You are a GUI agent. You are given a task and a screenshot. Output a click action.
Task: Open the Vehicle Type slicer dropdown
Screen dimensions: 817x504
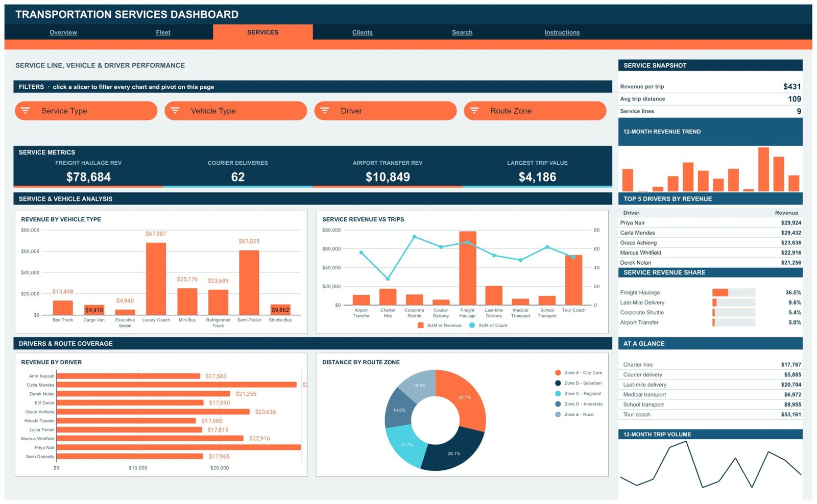point(235,111)
